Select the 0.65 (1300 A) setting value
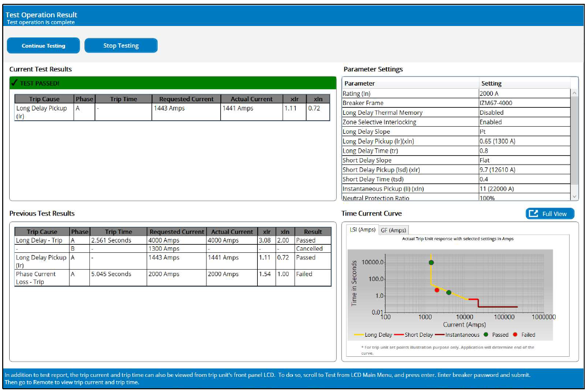587x392 pixels. pyautogui.click(x=498, y=141)
